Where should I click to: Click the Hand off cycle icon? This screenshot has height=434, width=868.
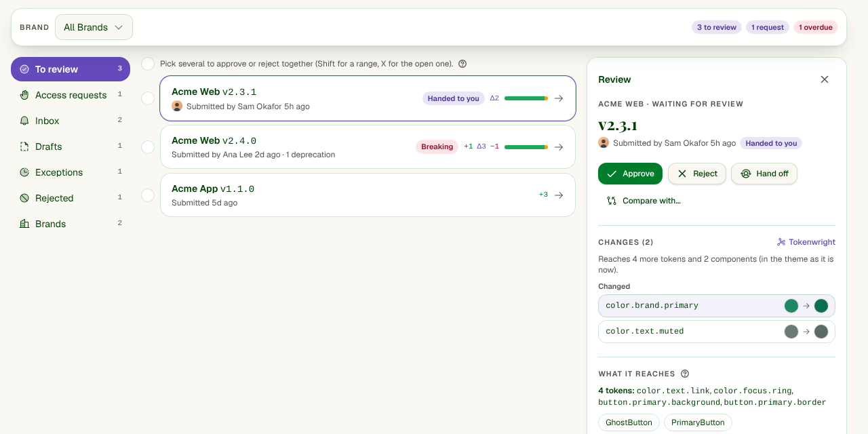pyautogui.click(x=745, y=174)
